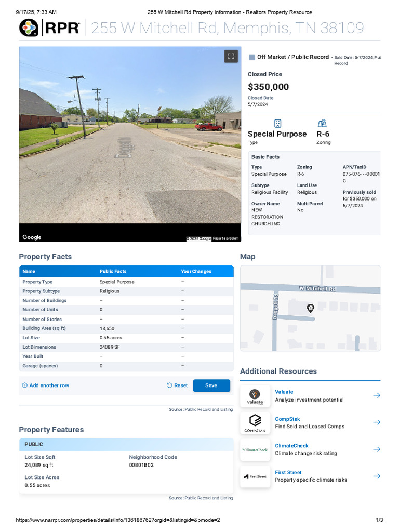
Task: Click the arrow next to ClimateCheck
Action: 376,449
